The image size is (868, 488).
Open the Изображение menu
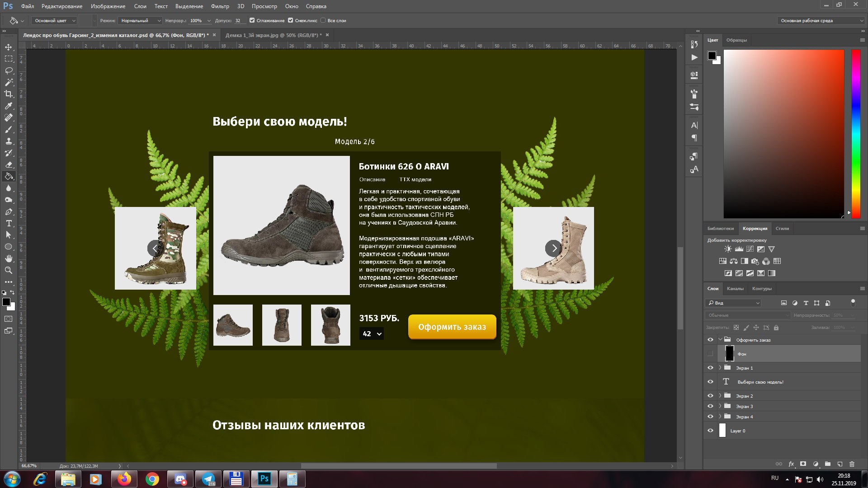(x=108, y=6)
